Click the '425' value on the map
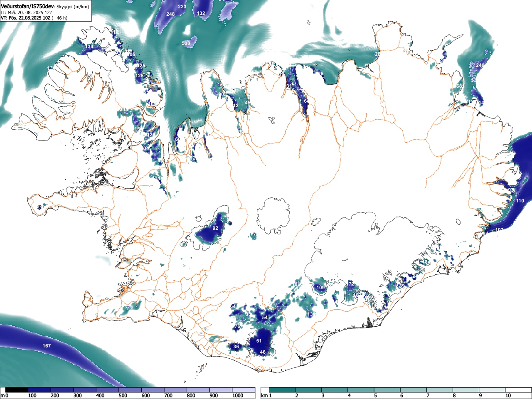532x399 pixels. click(141, 66)
